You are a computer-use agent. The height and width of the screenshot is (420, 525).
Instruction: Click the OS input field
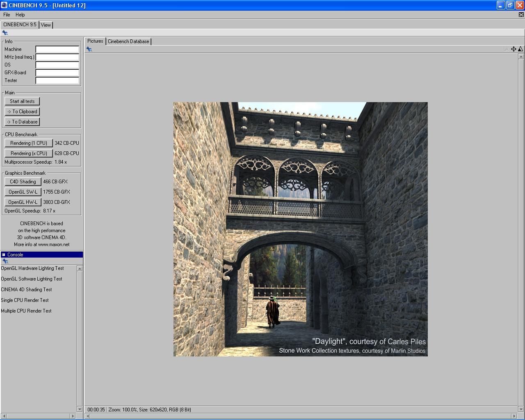[x=57, y=65]
